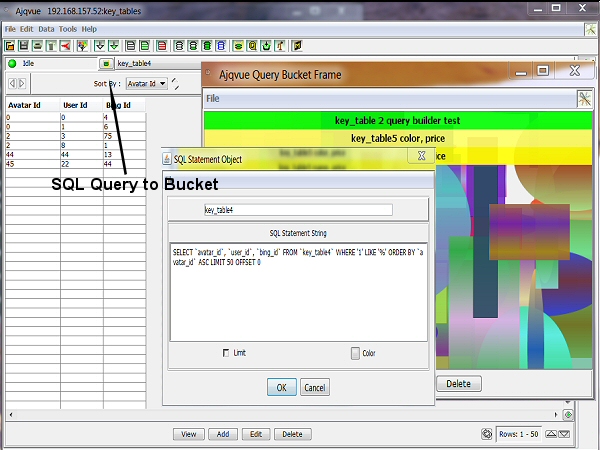This screenshot has height=450, width=600.
Task: Open File menu in Query Bucket Frame
Action: click(x=213, y=99)
